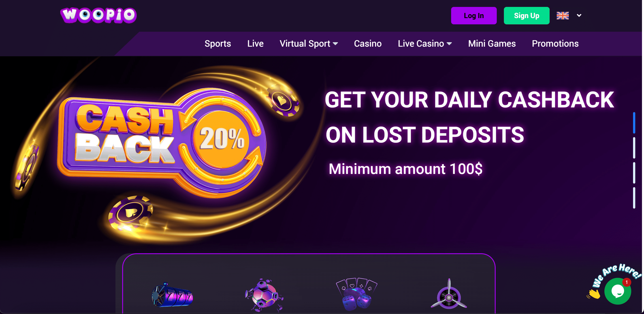Click the Log In button

tap(474, 15)
